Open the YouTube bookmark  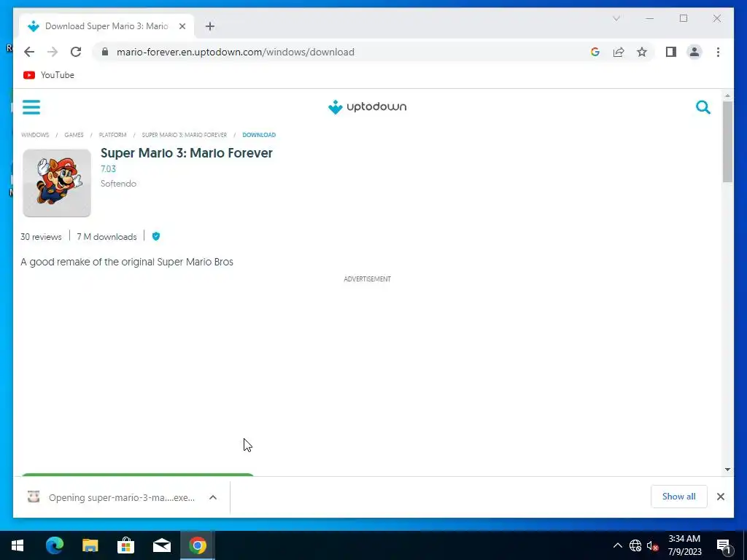coord(49,75)
